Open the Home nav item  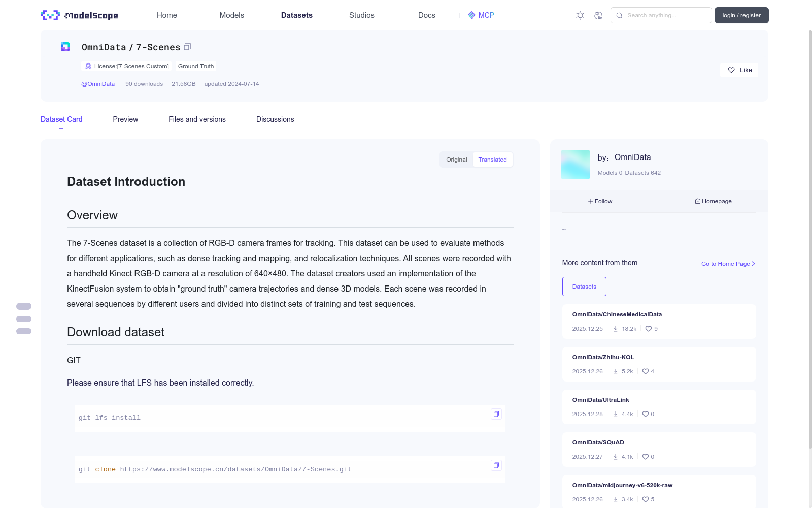(167, 15)
